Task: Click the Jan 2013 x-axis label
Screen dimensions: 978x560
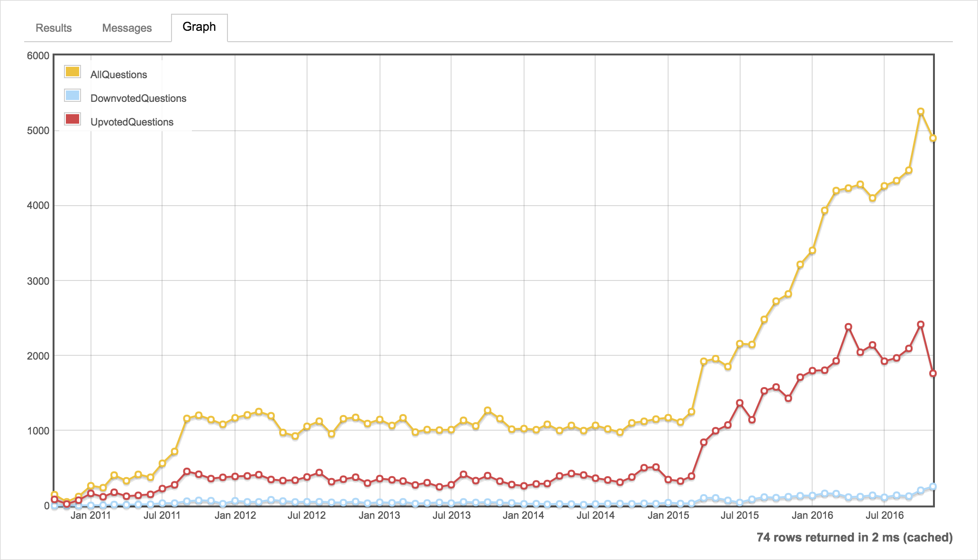Action: point(379,515)
